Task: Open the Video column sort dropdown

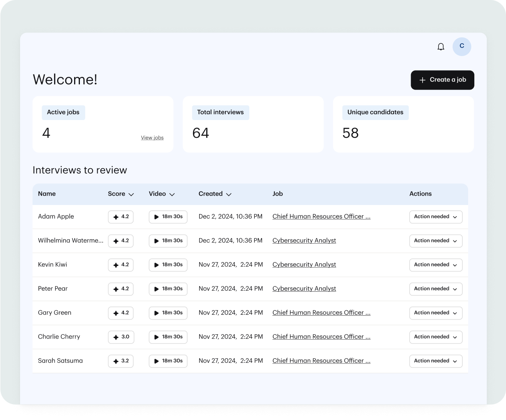Action: coord(172,194)
